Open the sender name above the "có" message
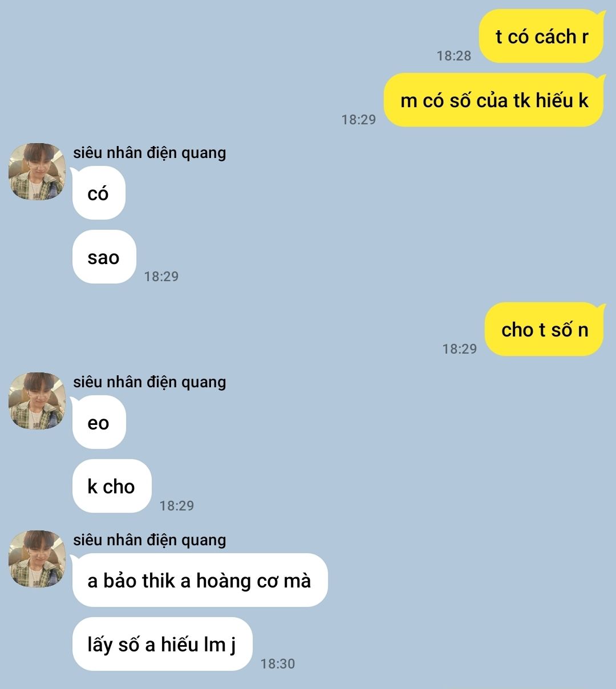 149,153
